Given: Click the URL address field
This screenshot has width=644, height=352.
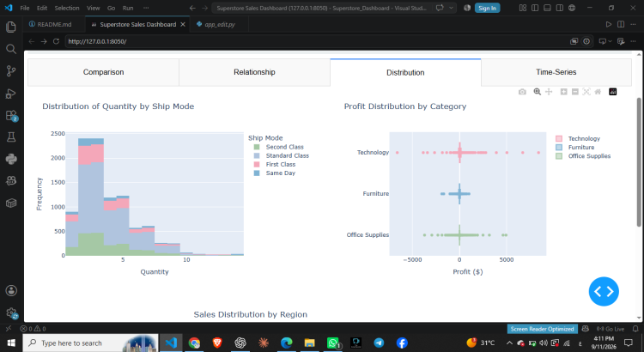Looking at the screenshot, I should [x=315, y=41].
